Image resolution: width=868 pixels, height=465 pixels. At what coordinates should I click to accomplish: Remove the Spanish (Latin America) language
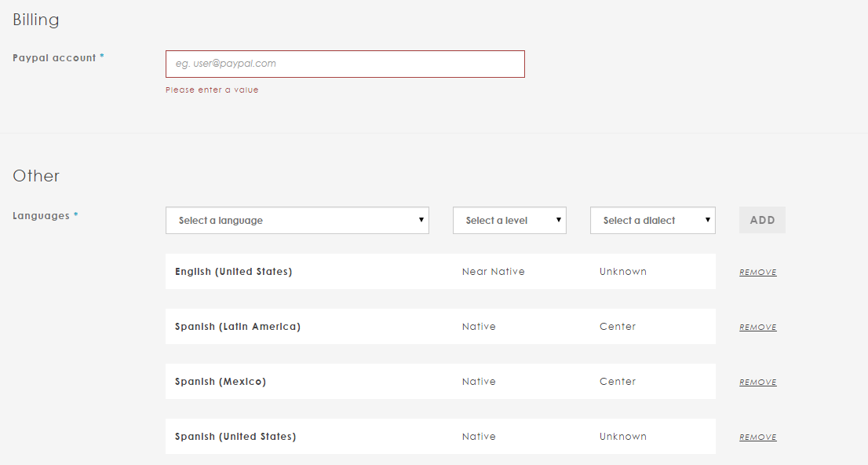pyautogui.click(x=757, y=328)
